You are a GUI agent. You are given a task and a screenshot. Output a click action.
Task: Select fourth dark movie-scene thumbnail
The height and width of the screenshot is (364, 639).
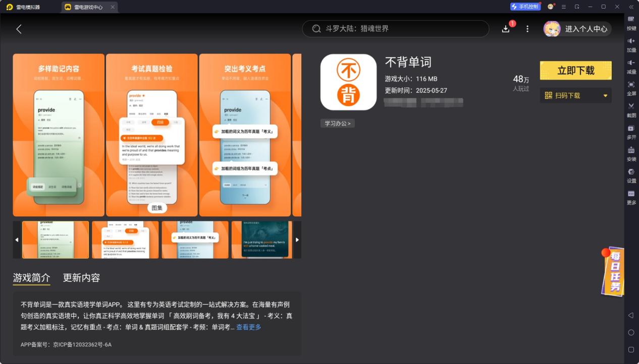pyautogui.click(x=261, y=239)
